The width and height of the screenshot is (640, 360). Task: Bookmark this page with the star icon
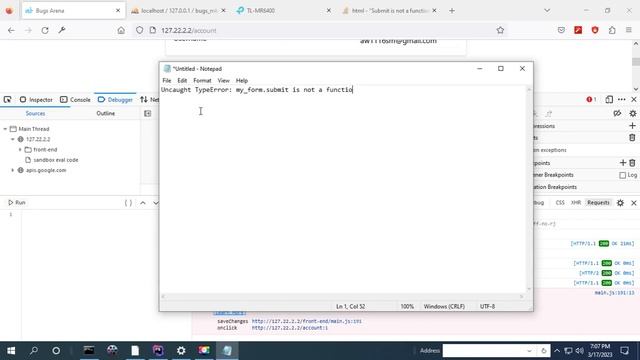click(500, 30)
